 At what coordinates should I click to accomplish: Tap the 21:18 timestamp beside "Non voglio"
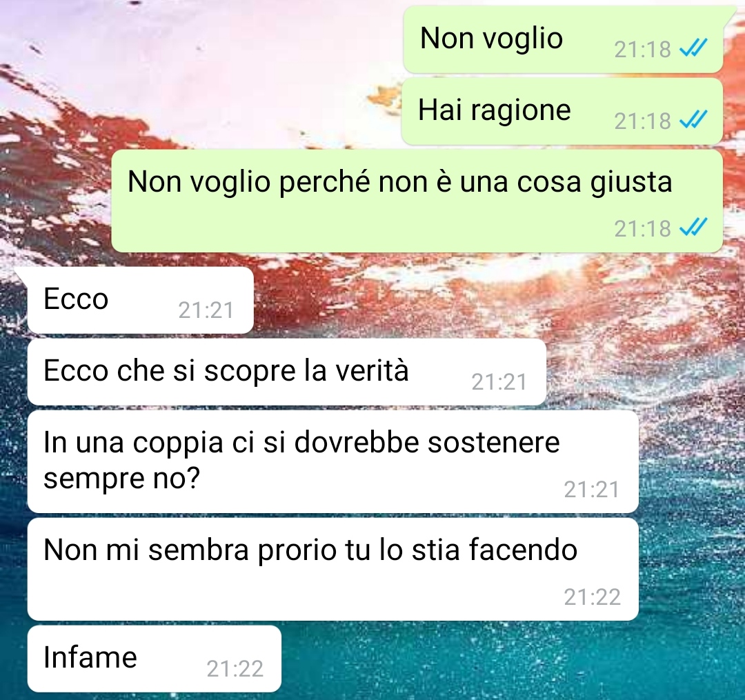pos(642,50)
